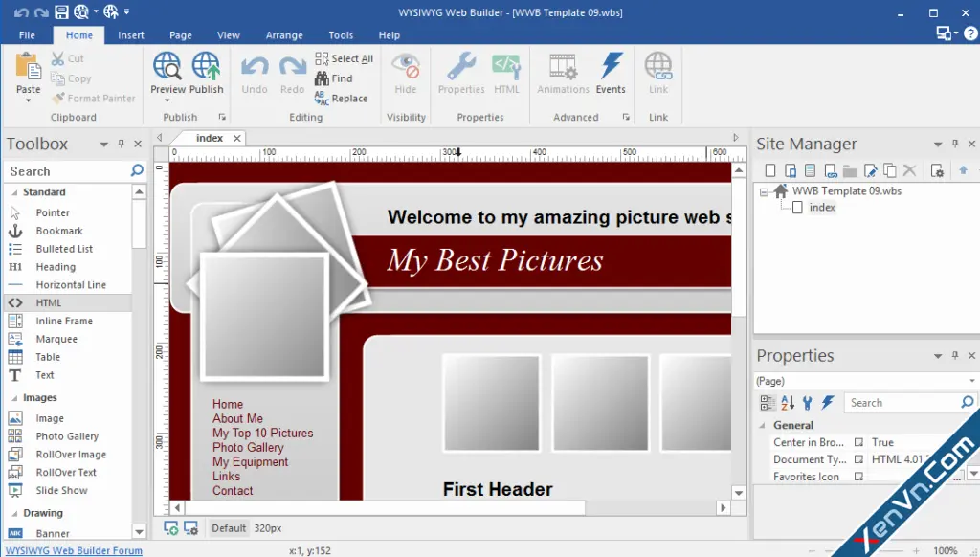980x557 pixels.
Task: Switch to the View ribbon tab
Action: pyautogui.click(x=228, y=35)
